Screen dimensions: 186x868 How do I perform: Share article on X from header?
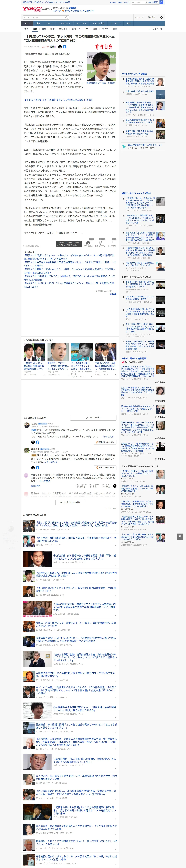pos(60,47)
